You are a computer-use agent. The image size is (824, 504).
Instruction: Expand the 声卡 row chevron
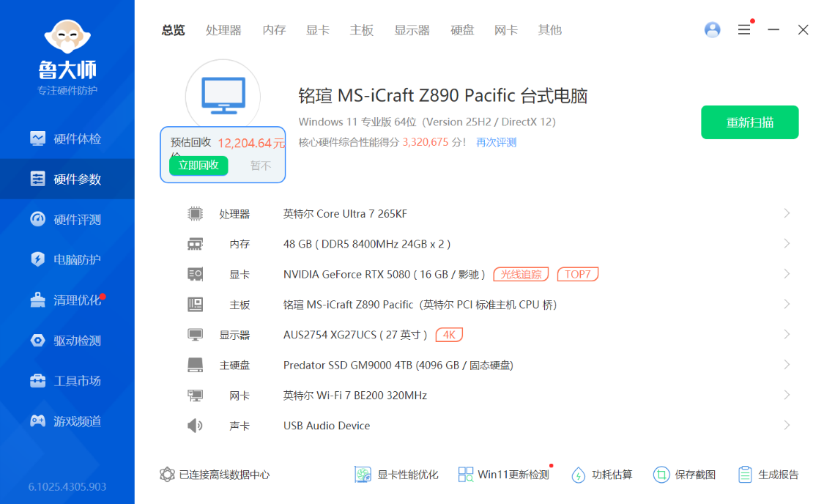tap(787, 425)
